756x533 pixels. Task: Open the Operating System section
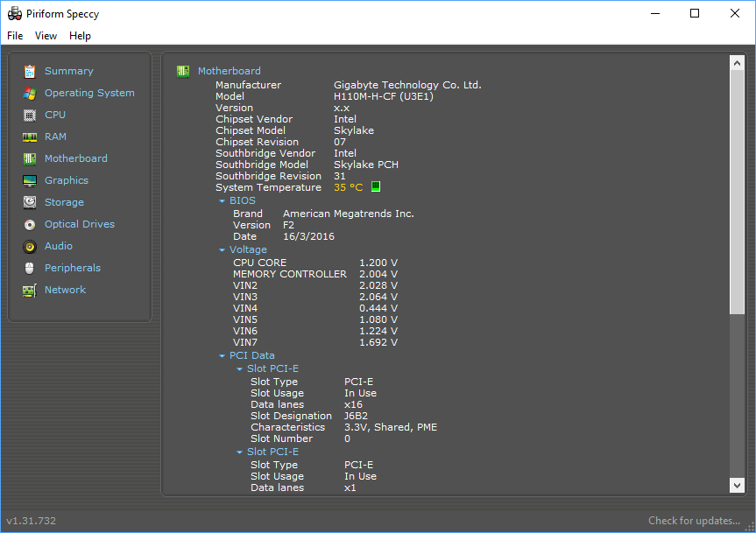coord(89,93)
